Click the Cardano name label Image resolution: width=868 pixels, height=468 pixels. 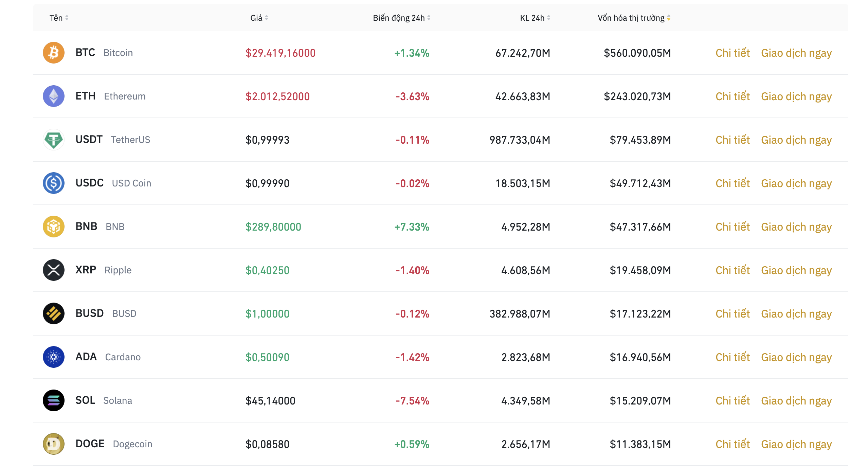(x=123, y=357)
